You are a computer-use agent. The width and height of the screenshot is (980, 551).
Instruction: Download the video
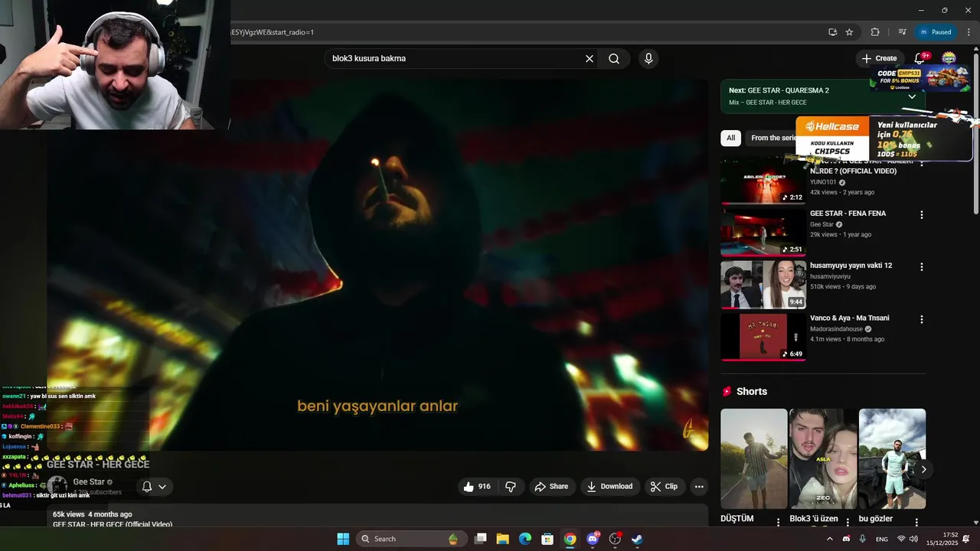click(609, 487)
